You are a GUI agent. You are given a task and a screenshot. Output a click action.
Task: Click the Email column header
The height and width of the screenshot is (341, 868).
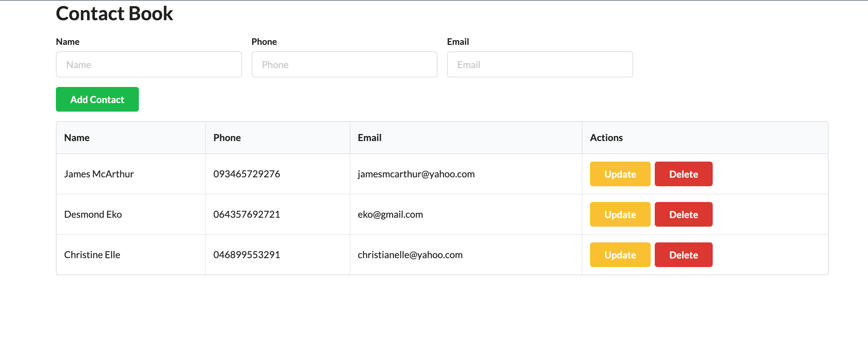click(369, 137)
